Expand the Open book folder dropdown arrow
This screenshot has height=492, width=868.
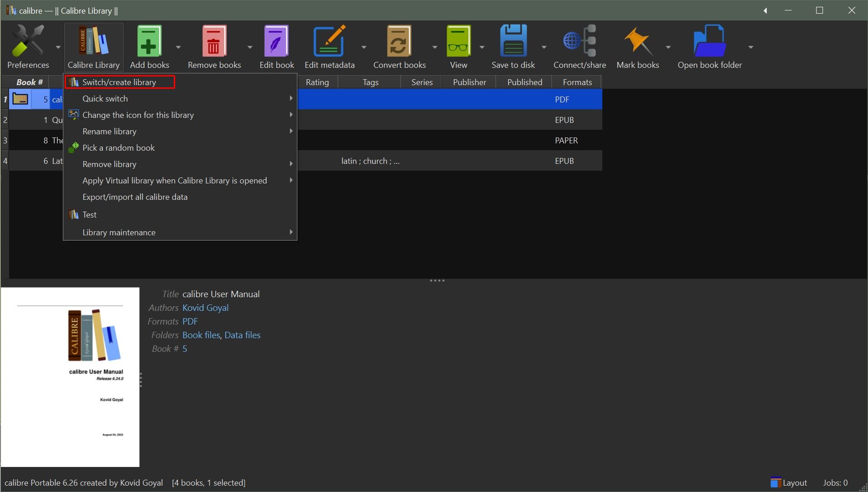coord(751,47)
